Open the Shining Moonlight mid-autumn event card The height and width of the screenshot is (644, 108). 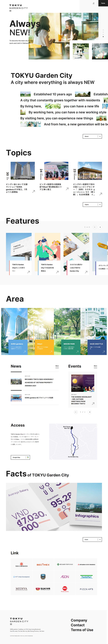point(83,390)
